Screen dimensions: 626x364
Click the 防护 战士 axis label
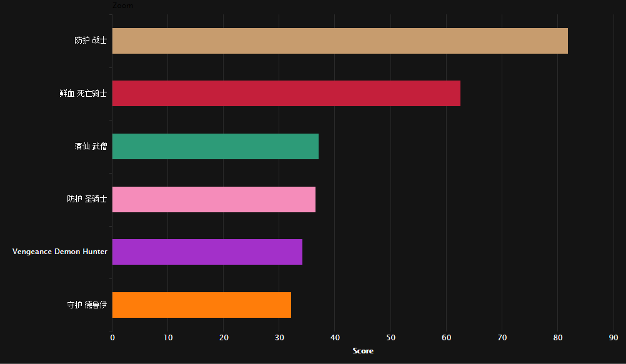[91, 41]
